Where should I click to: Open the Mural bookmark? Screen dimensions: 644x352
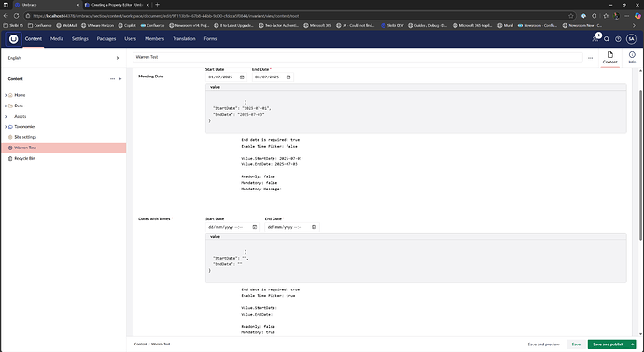coord(505,25)
